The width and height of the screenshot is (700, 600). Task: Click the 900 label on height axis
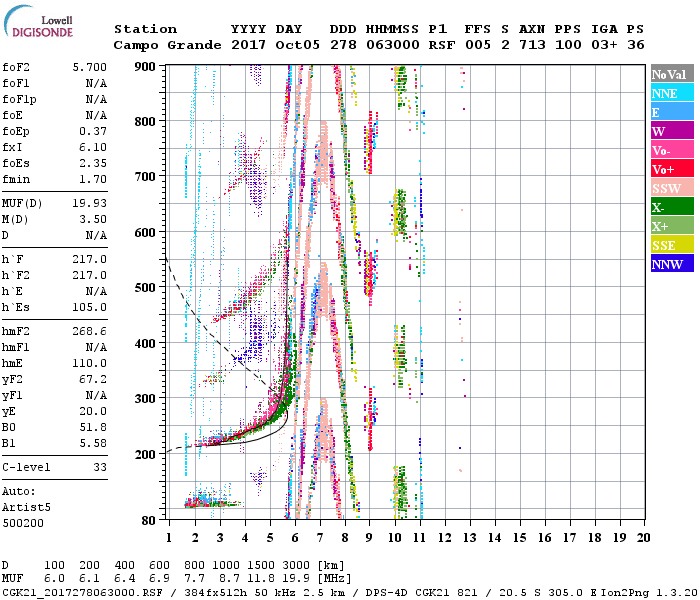point(145,67)
